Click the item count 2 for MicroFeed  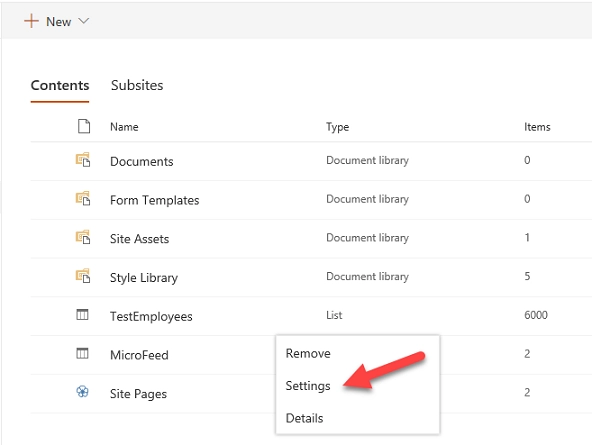[527, 354]
